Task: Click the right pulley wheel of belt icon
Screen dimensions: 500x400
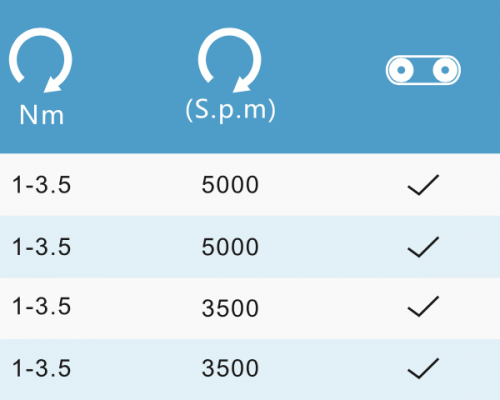Action: (x=445, y=70)
